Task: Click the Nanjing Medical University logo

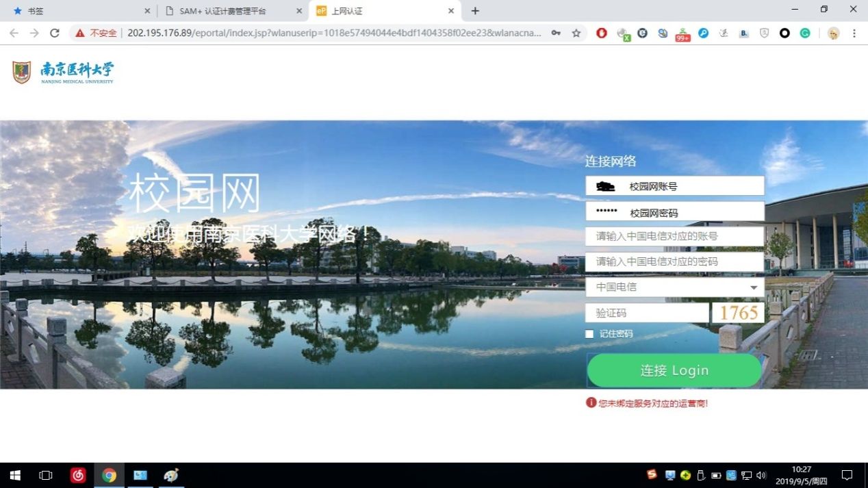Action: pos(63,72)
